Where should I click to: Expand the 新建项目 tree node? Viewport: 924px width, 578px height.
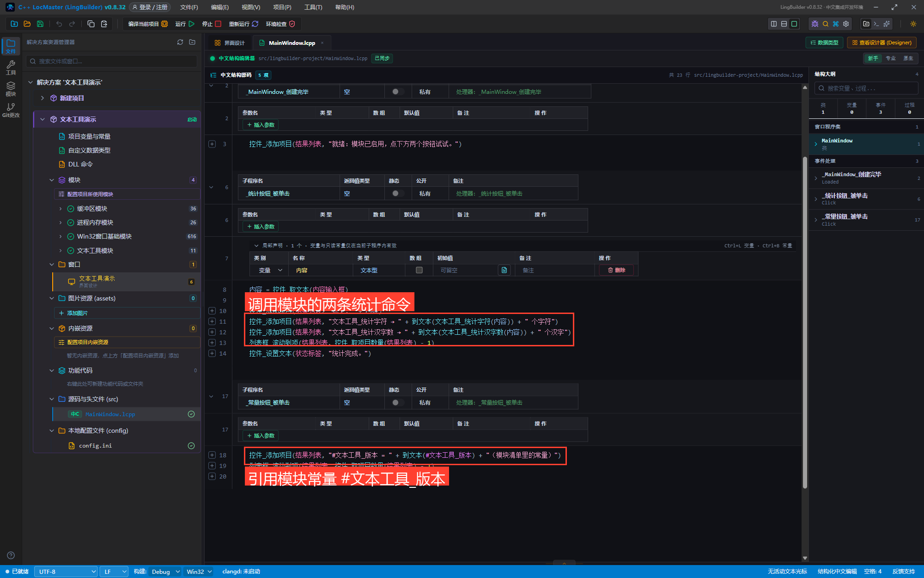pyautogui.click(x=43, y=98)
